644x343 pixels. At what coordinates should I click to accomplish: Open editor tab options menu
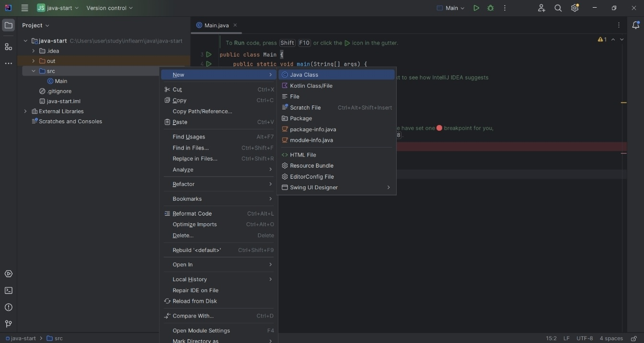619,25
